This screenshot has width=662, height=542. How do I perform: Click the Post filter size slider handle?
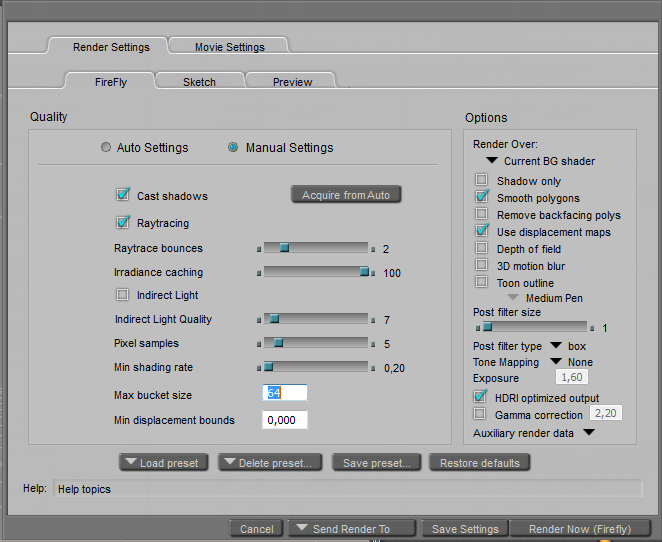point(488,327)
